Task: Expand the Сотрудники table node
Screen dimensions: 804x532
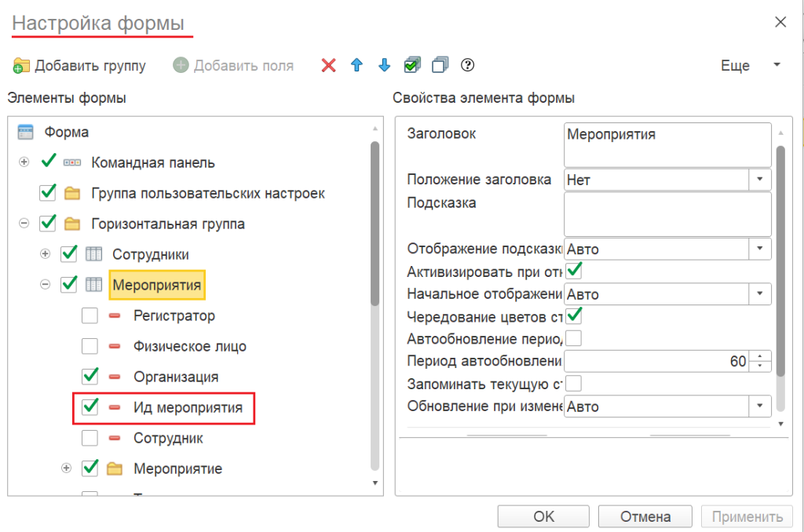Action: (x=45, y=254)
